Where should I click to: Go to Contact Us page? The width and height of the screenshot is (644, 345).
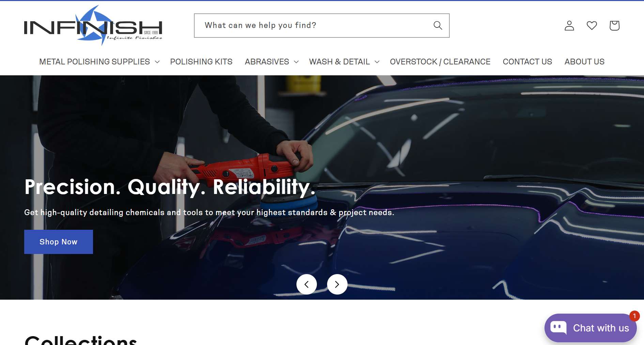pyautogui.click(x=527, y=62)
